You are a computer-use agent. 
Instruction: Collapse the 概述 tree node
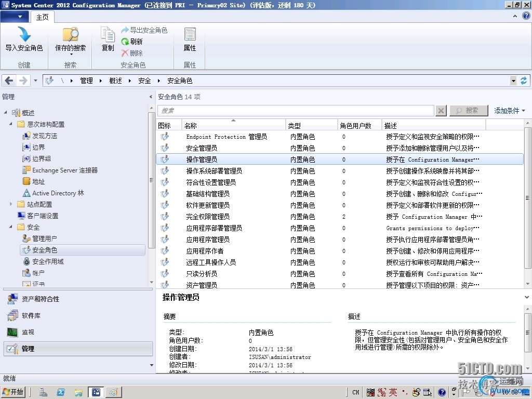pos(5,112)
